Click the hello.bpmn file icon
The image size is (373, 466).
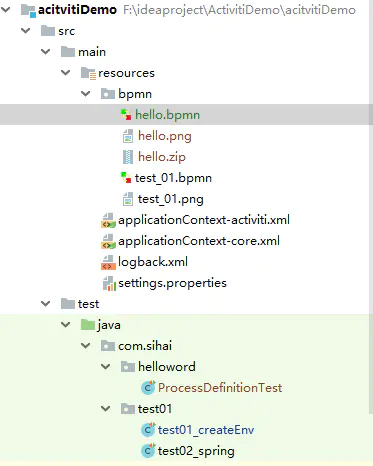click(126, 115)
